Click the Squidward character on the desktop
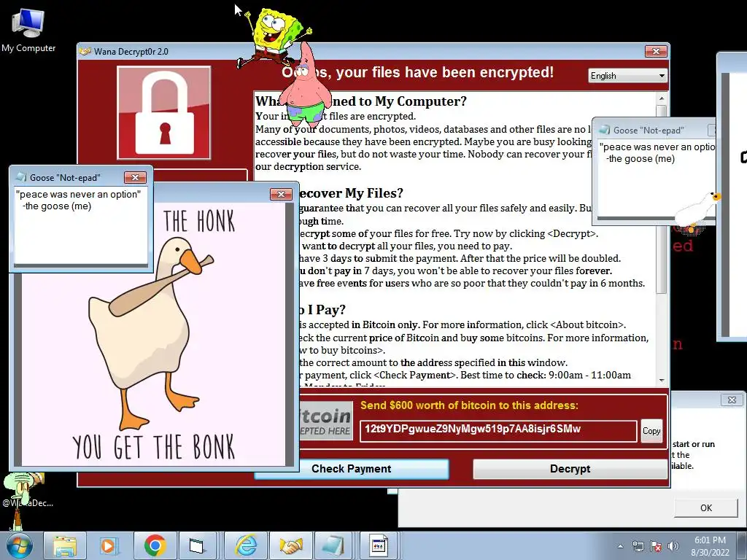This screenshot has height=560, width=747. pyautogui.click(x=19, y=500)
